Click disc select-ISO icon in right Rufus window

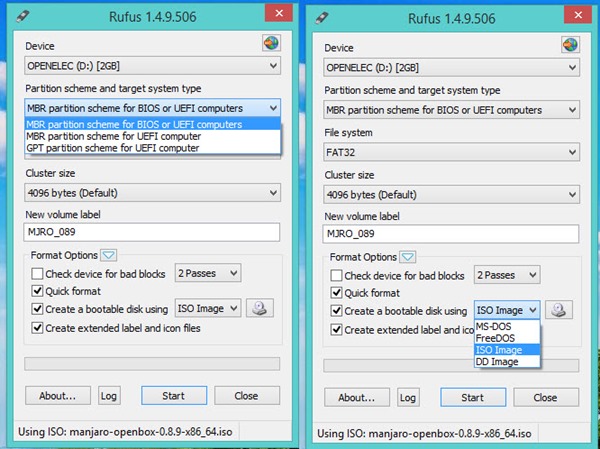coord(559,310)
